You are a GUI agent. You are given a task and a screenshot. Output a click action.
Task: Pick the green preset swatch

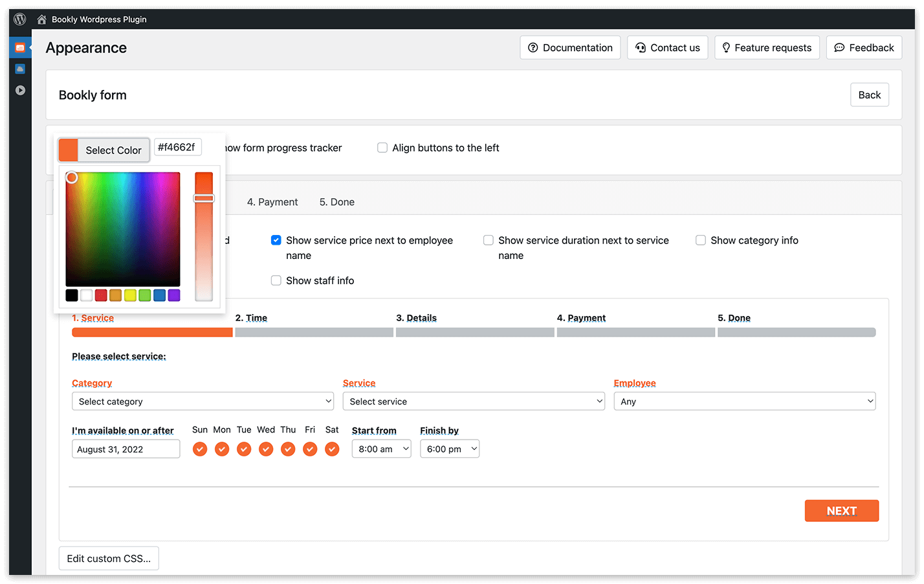coord(144,295)
